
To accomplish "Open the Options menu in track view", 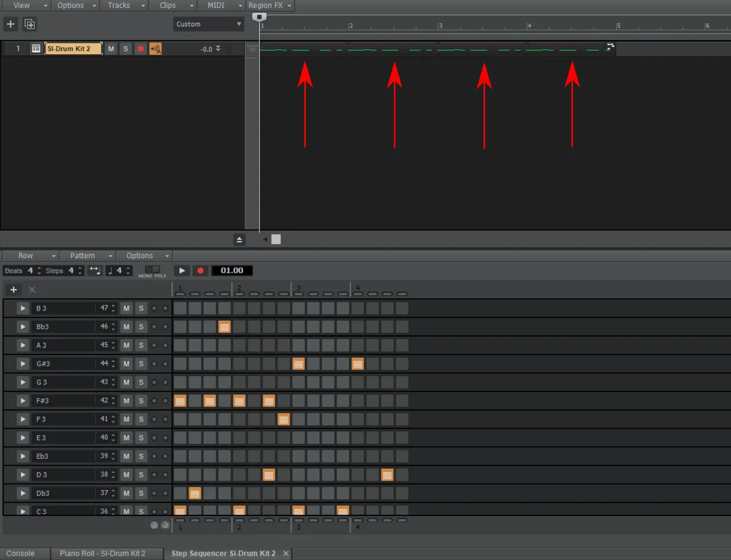I will pos(75,5).
